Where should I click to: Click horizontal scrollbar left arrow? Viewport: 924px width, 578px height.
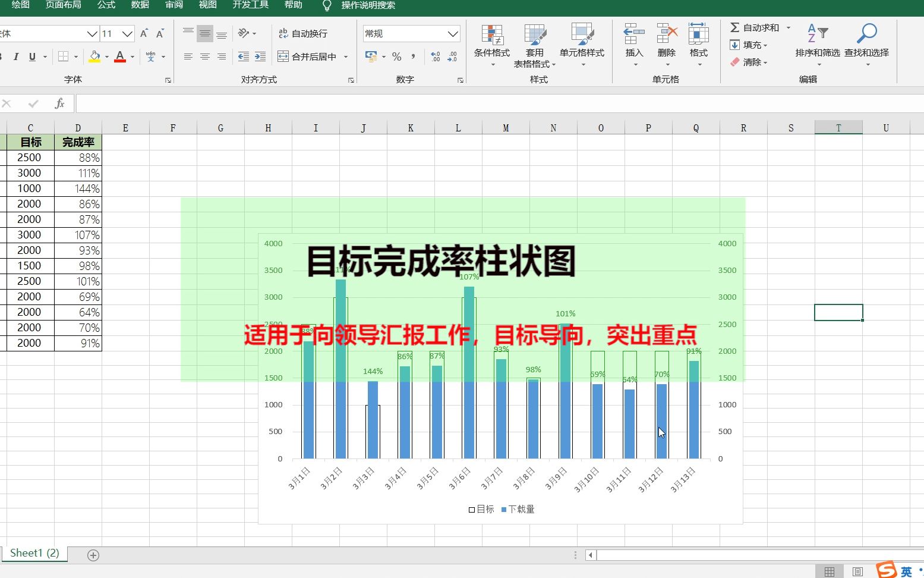pos(591,555)
